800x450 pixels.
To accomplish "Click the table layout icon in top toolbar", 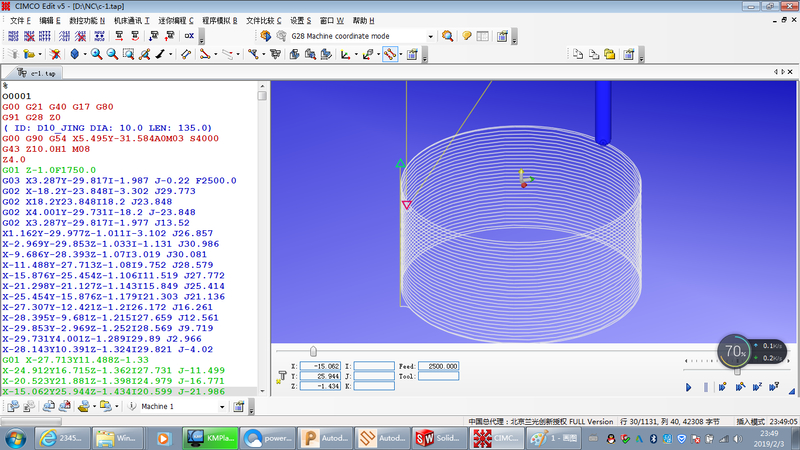I will (x=482, y=36).
